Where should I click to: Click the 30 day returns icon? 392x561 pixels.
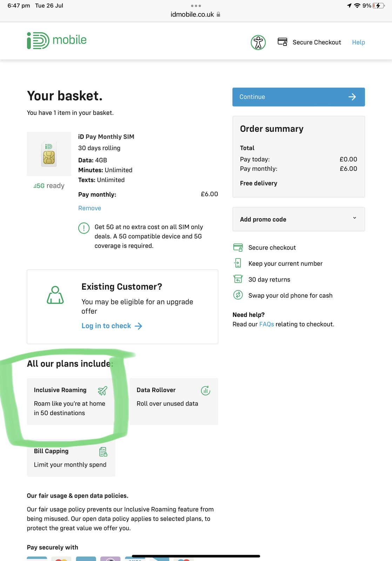(238, 279)
